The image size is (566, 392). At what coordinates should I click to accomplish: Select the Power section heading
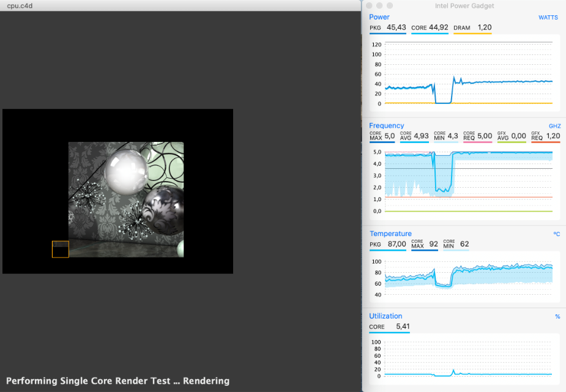pos(379,17)
